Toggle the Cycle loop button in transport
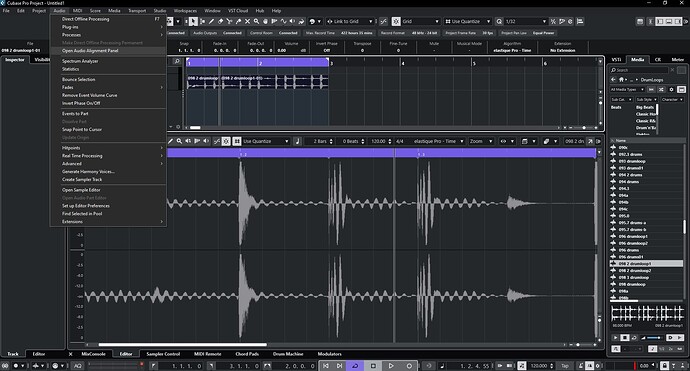Viewport: 690px width, 371px height. pyautogui.click(x=355, y=366)
